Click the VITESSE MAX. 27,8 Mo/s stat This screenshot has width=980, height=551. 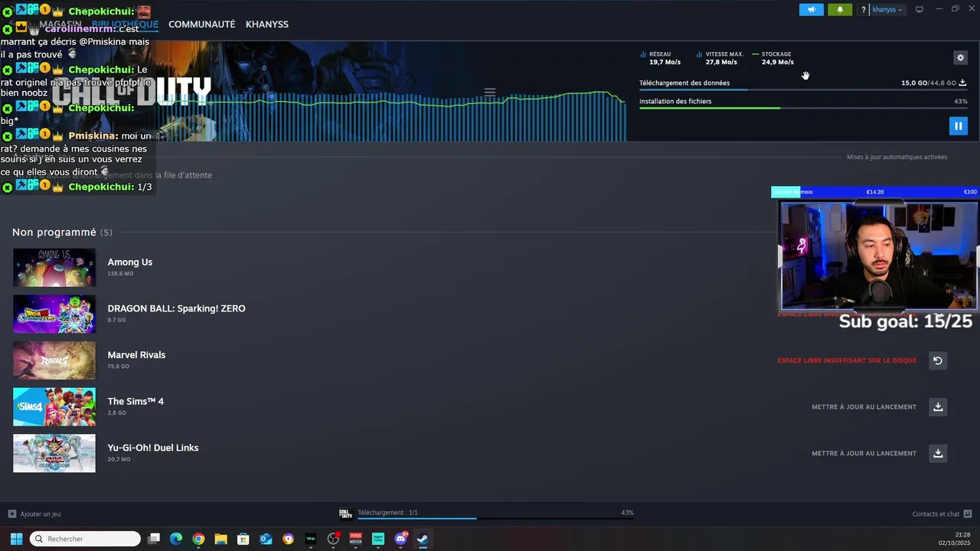coord(720,58)
